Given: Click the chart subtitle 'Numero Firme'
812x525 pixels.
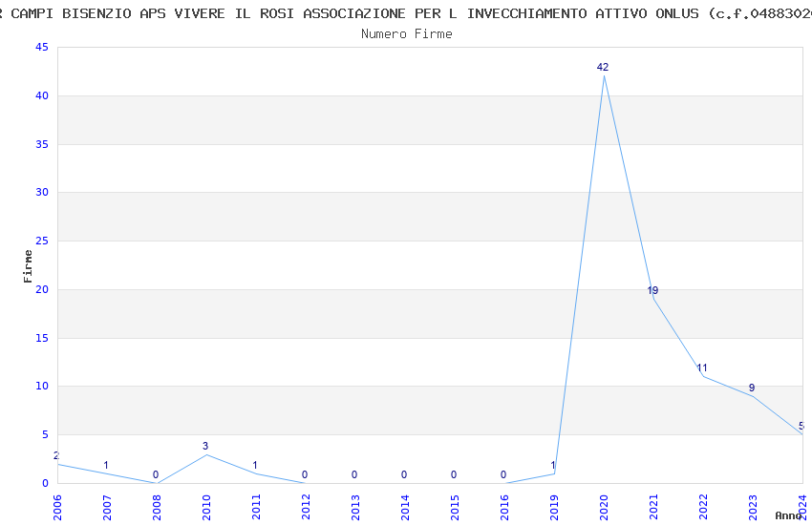Looking at the screenshot, I should click(x=407, y=33).
